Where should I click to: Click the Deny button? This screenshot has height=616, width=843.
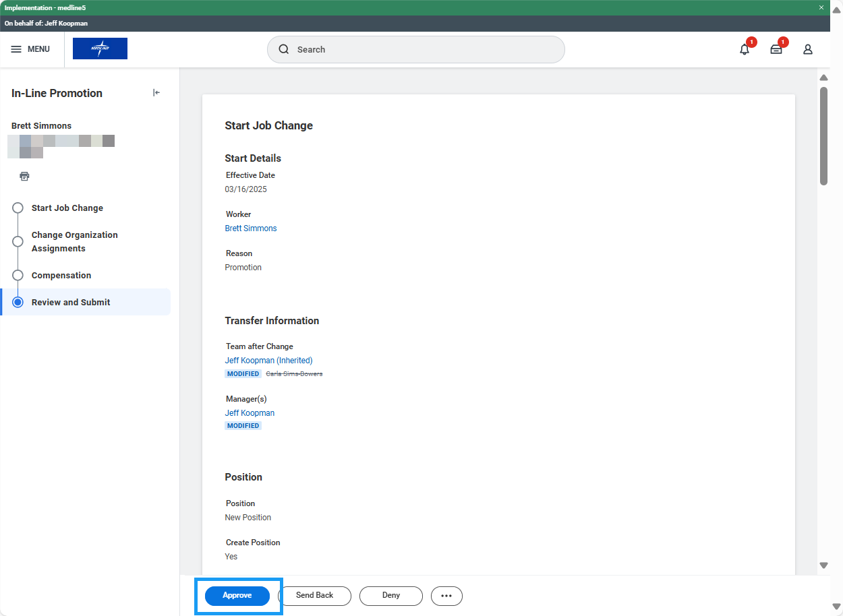[x=390, y=596]
